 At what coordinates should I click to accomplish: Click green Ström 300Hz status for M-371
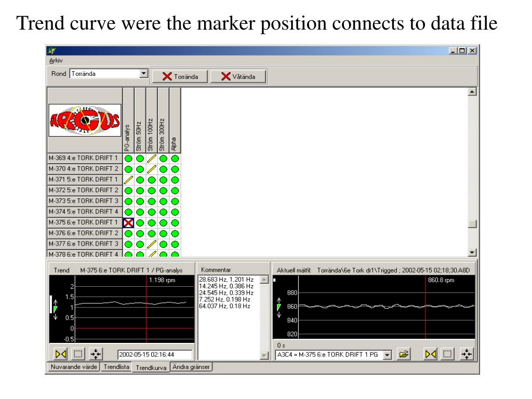163,180
